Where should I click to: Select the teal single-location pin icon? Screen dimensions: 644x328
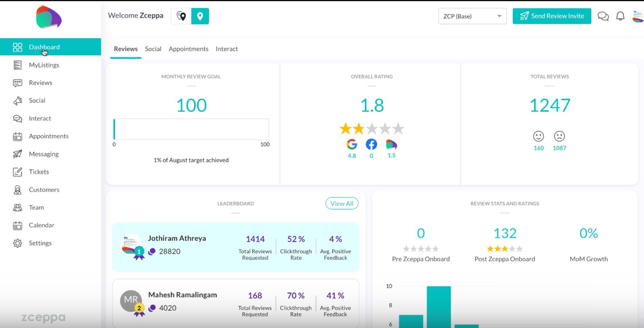point(200,16)
